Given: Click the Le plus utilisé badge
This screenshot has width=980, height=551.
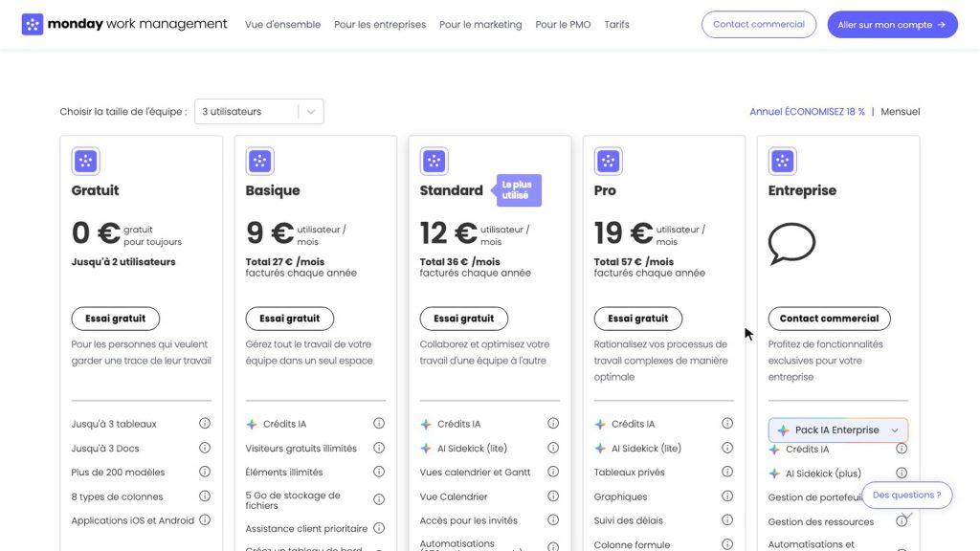Looking at the screenshot, I should [x=518, y=190].
